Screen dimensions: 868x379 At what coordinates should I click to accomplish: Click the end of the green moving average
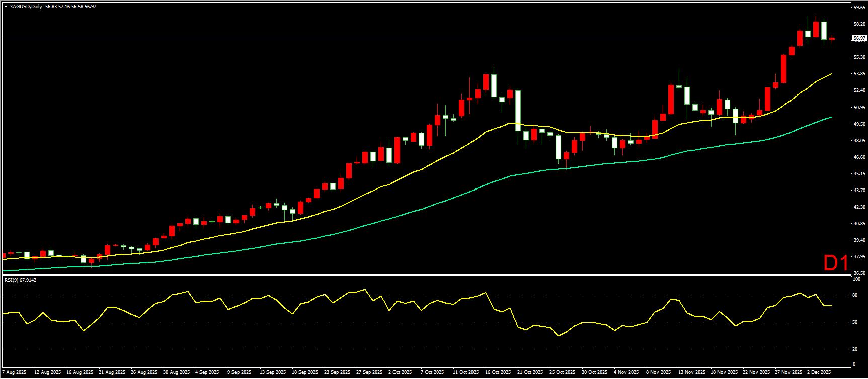tap(831, 117)
